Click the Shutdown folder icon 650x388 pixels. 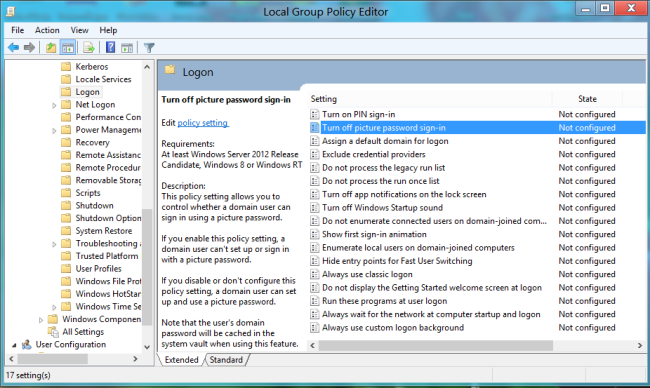pyautogui.click(x=66, y=206)
